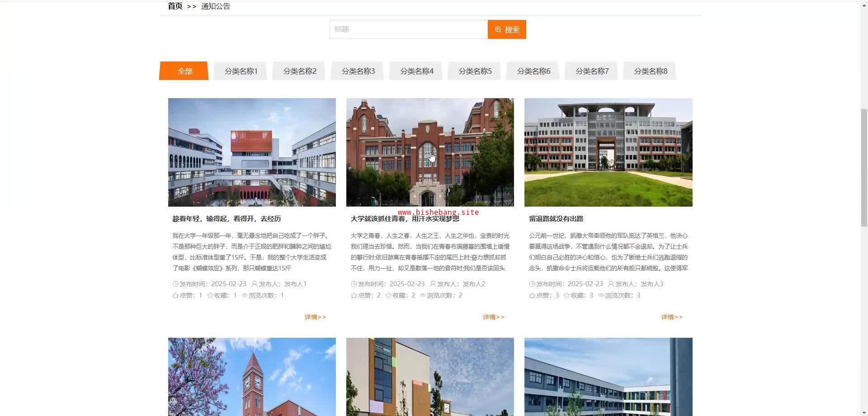868x416 pixels.
Task: Open the gray building with lawn thumbnail
Action: 609,152
